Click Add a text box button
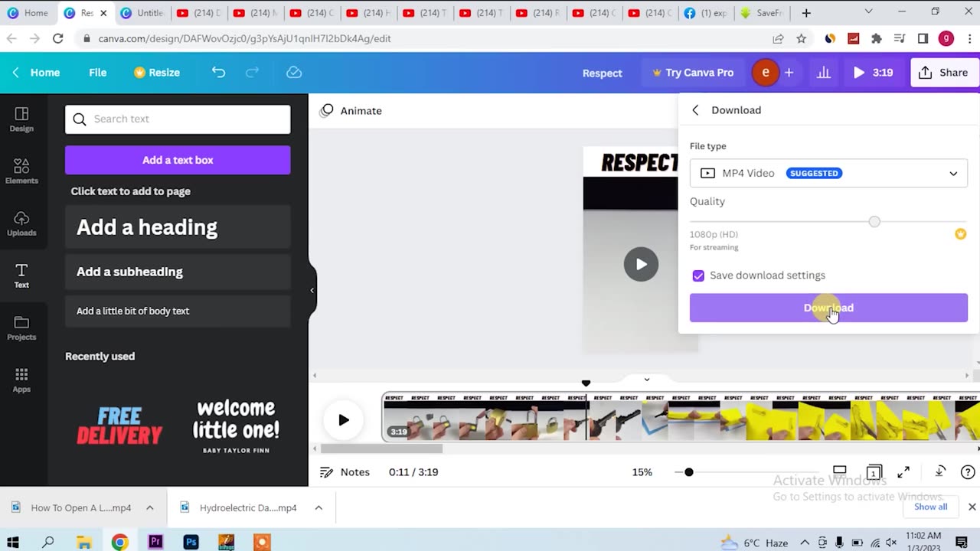This screenshot has width=980, height=551. coord(178,160)
